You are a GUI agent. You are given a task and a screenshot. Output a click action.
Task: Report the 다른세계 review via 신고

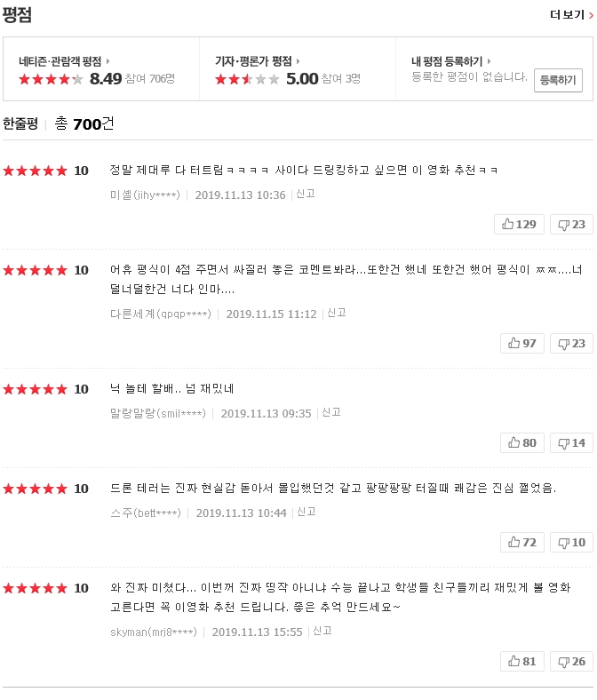[x=336, y=313]
